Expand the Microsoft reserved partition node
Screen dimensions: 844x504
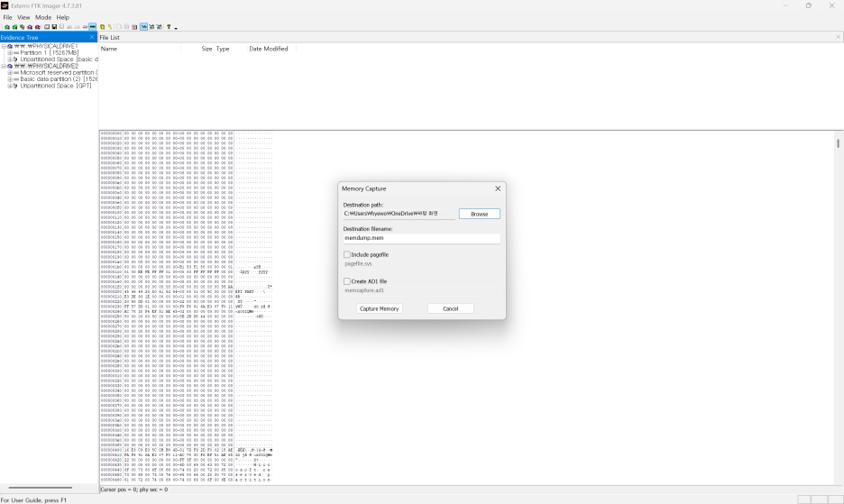(x=10, y=73)
